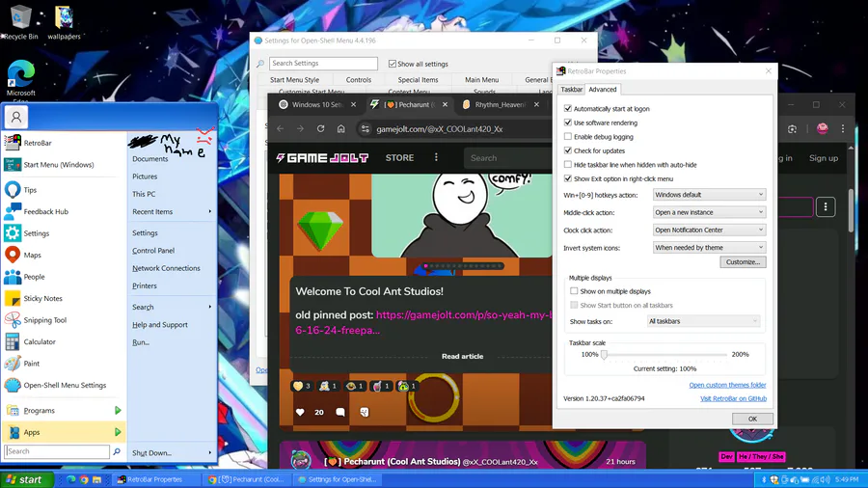
Task: Toggle Show Exit option in right-click menu
Action: [567, 178]
